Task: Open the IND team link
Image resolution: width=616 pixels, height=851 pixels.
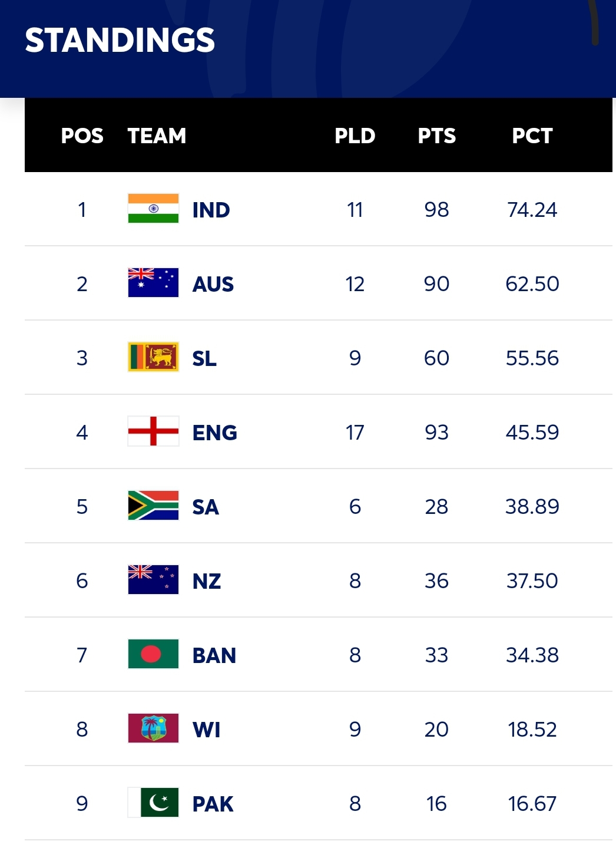Action: 211,210
